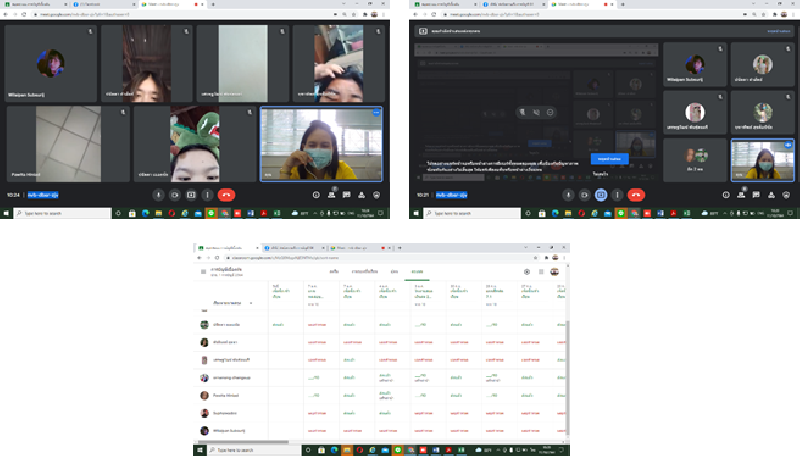Viewport: 800px width, 456px height.
Task: Show the people list in left Meet window
Action: tap(331, 195)
